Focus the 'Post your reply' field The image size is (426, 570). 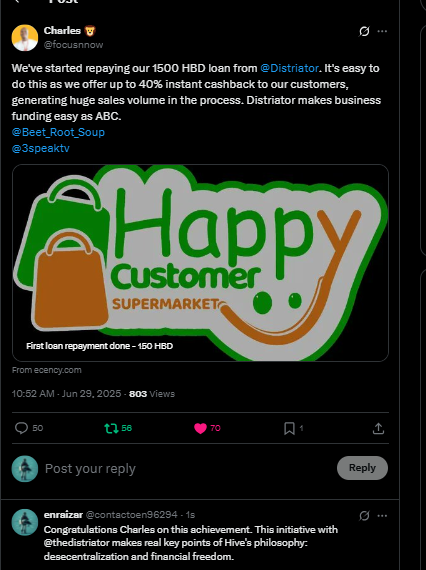click(187, 469)
